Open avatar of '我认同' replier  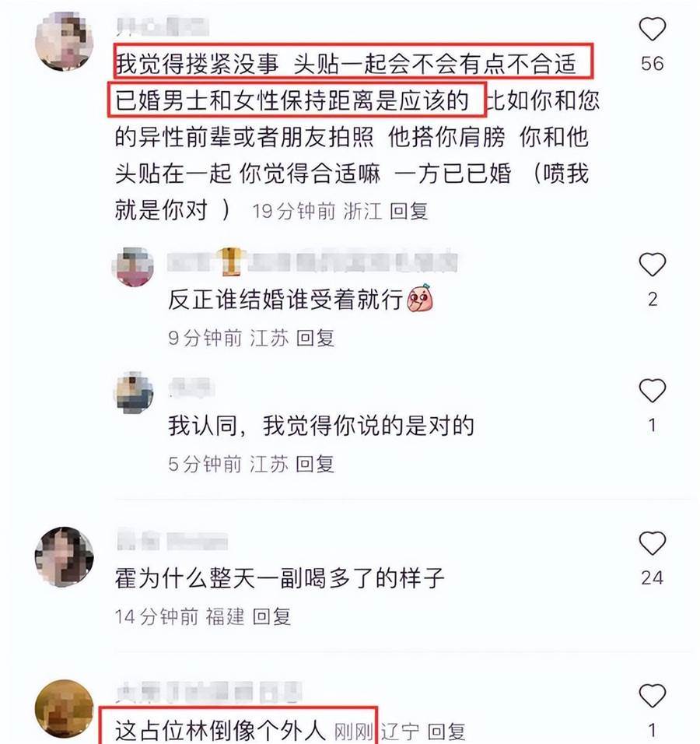pos(135,392)
